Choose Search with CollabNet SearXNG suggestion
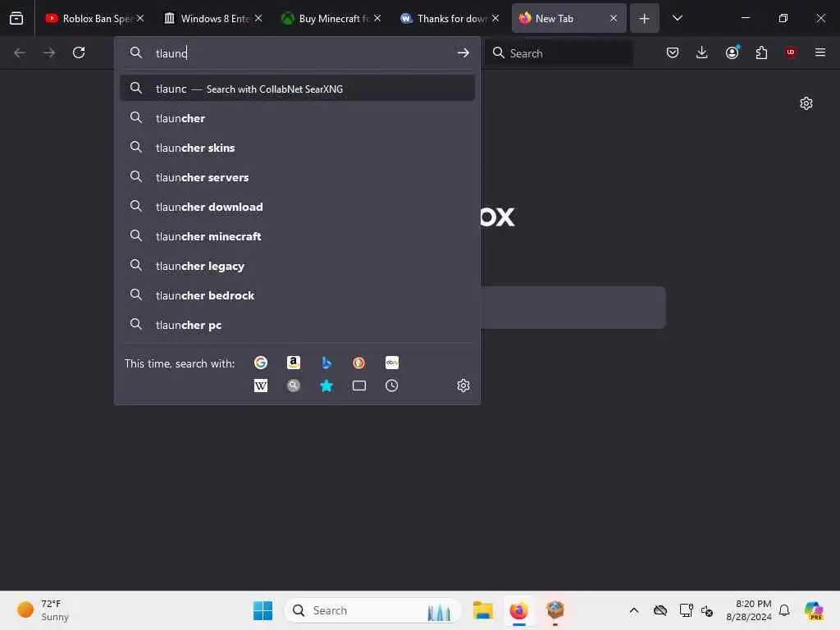 (x=297, y=89)
